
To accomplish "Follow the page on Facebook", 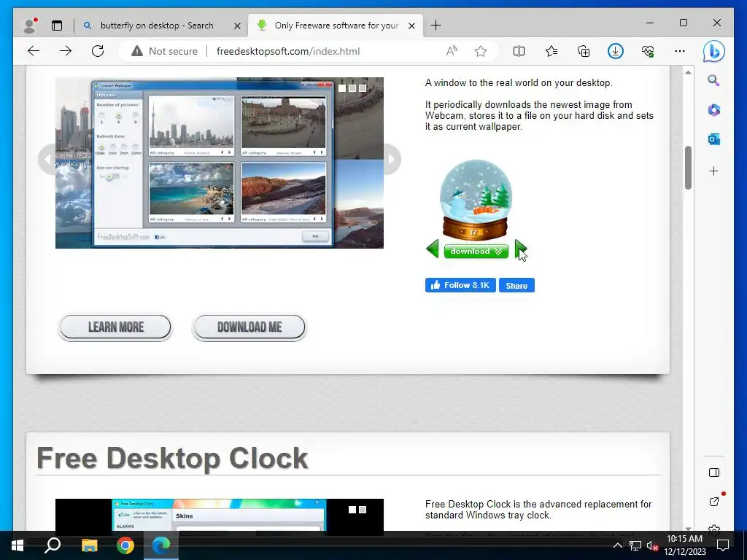I will (x=460, y=285).
